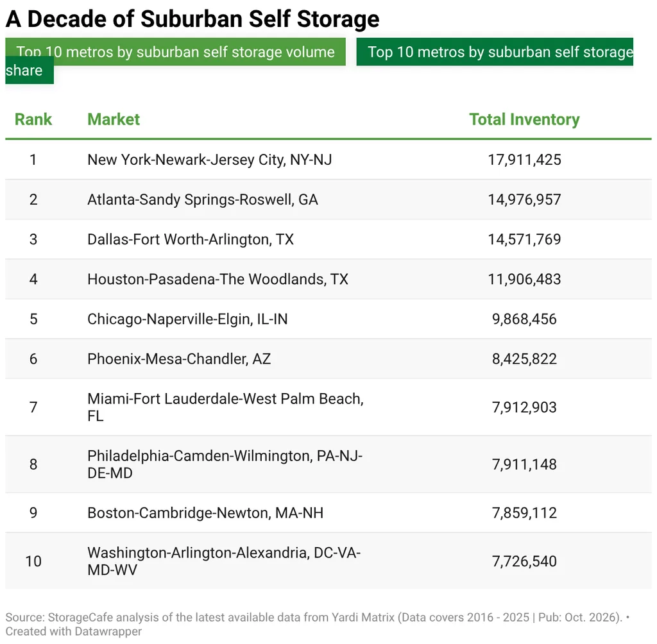Open the suburban self storage share tab
Screen dimensions: 657x644
click(x=495, y=52)
